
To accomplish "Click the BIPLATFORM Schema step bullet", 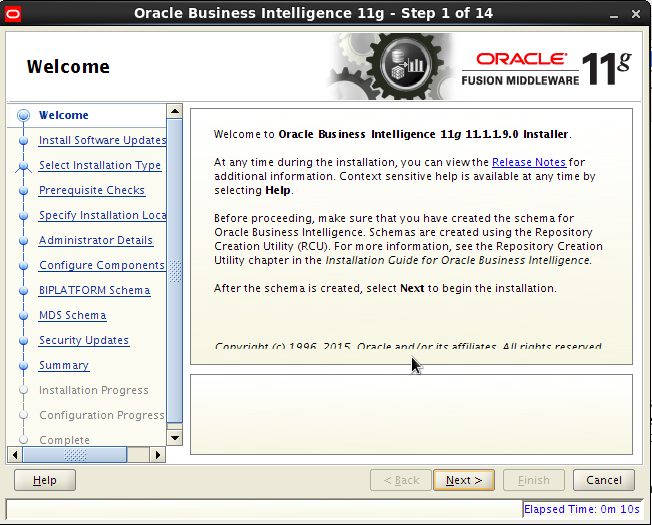I will click(24, 291).
